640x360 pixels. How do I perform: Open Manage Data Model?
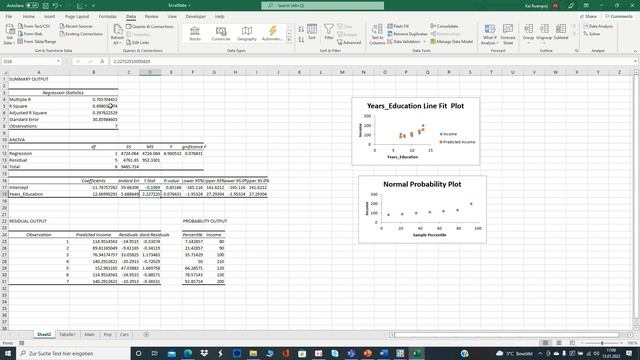coord(451,42)
